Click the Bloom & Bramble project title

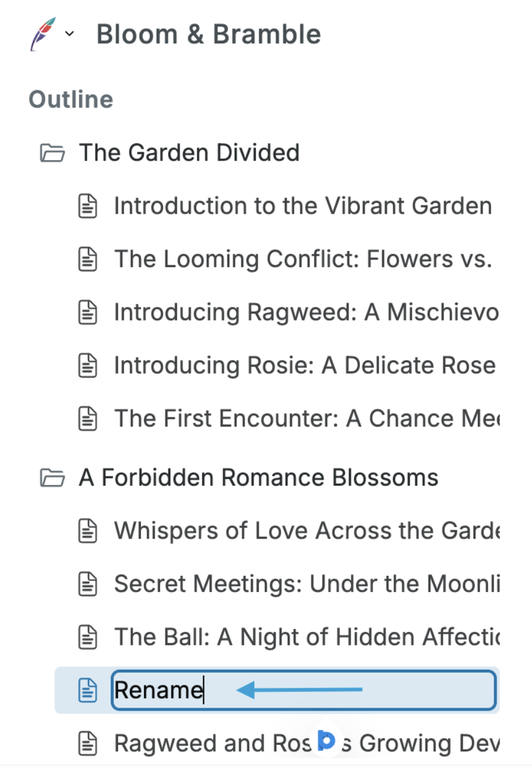pyautogui.click(x=208, y=34)
